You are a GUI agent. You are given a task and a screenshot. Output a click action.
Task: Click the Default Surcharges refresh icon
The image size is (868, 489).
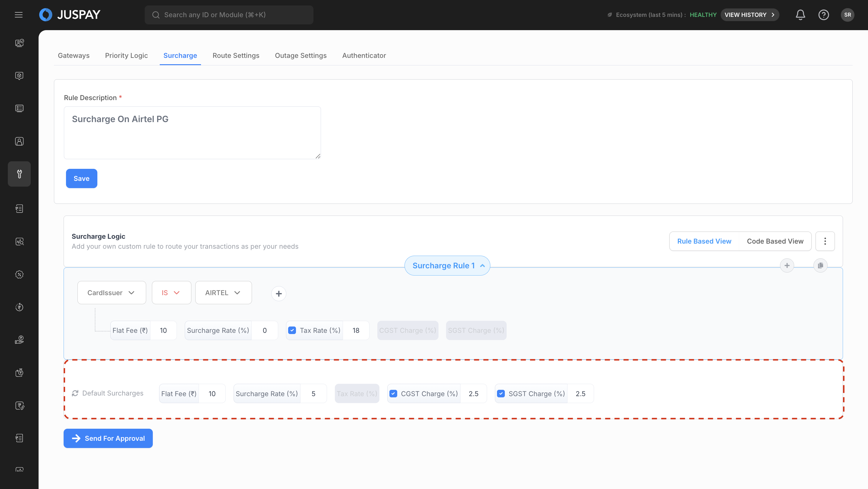pyautogui.click(x=75, y=393)
